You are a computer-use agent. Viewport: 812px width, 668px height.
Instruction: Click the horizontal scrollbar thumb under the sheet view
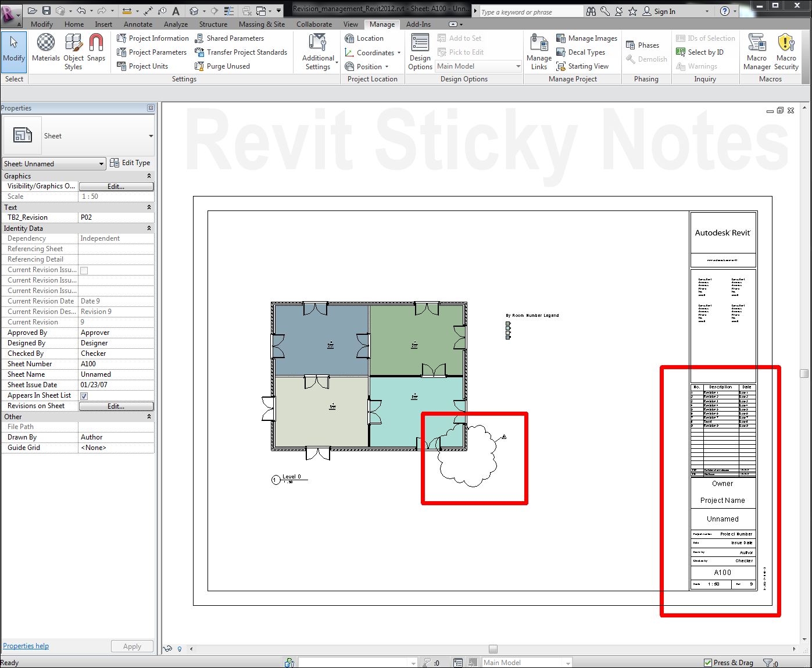pyautogui.click(x=493, y=649)
